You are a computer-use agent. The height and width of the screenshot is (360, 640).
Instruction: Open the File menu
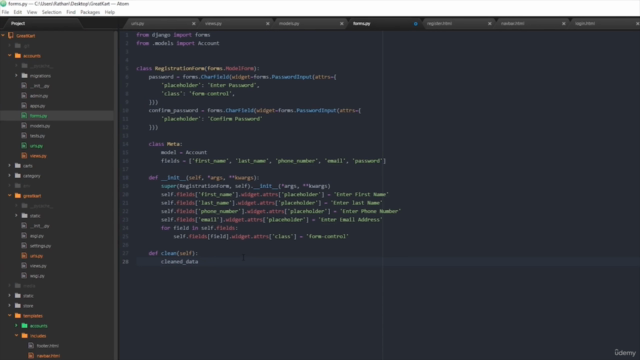pyautogui.click(x=5, y=12)
